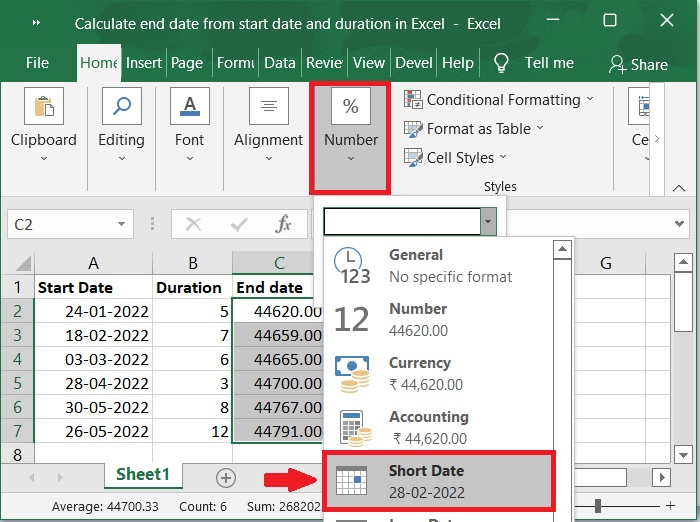Open the number format combo box arrow
Viewport: 700px width, 522px height.
pos(487,222)
